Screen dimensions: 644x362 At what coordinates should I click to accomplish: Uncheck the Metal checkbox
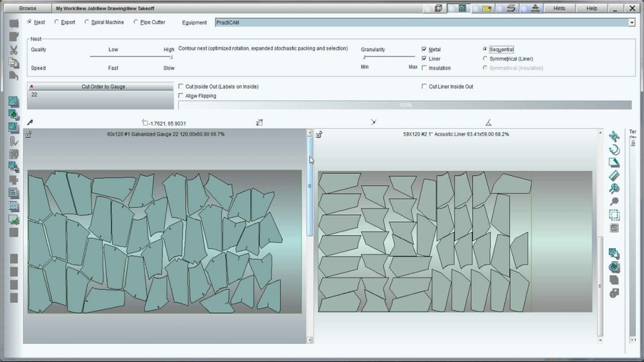(425, 50)
